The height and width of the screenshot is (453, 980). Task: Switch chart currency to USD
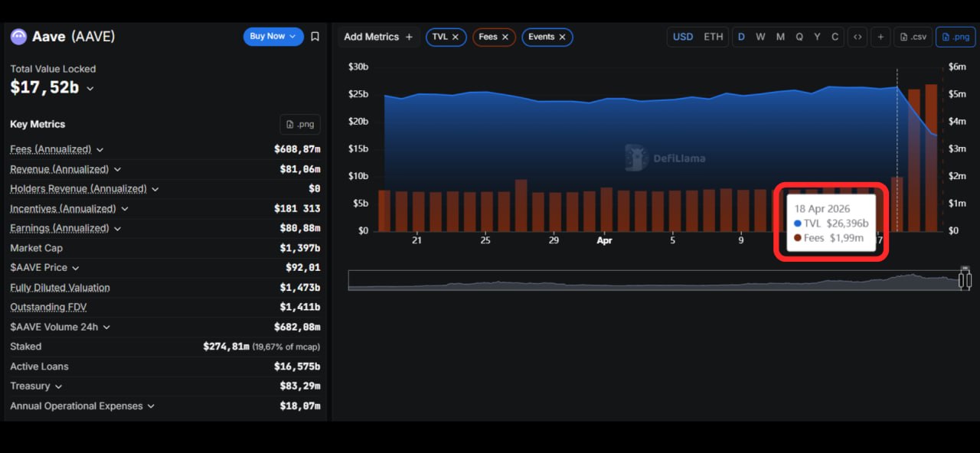(683, 37)
